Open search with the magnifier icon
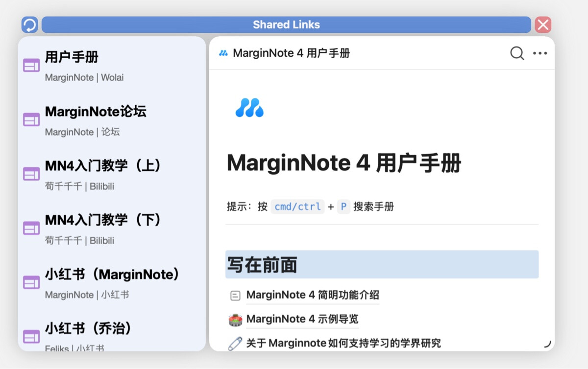Screen dimensions: 588x369 coord(517,53)
